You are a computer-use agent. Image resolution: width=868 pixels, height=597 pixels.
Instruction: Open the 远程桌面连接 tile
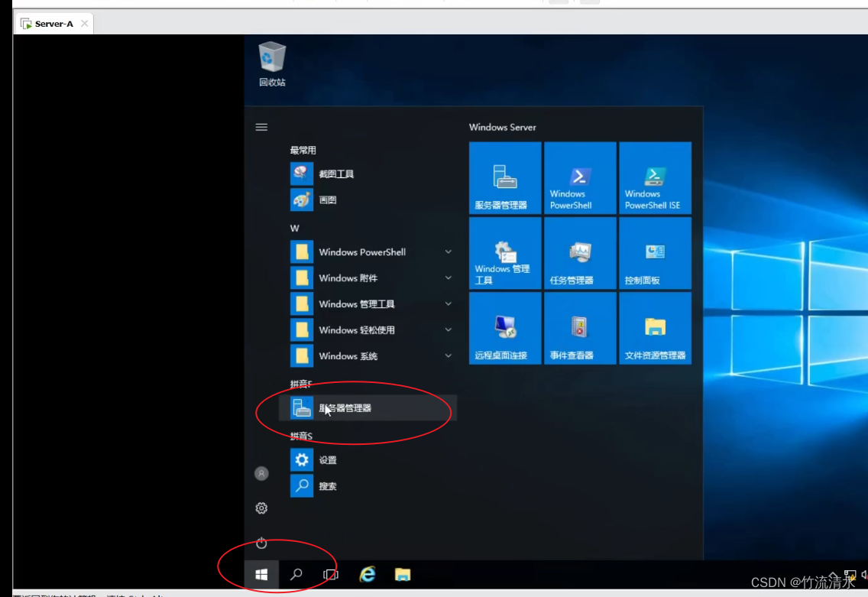505,328
